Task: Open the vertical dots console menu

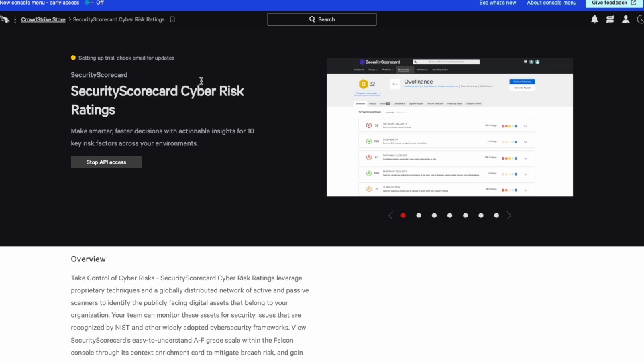Action: coord(15,19)
